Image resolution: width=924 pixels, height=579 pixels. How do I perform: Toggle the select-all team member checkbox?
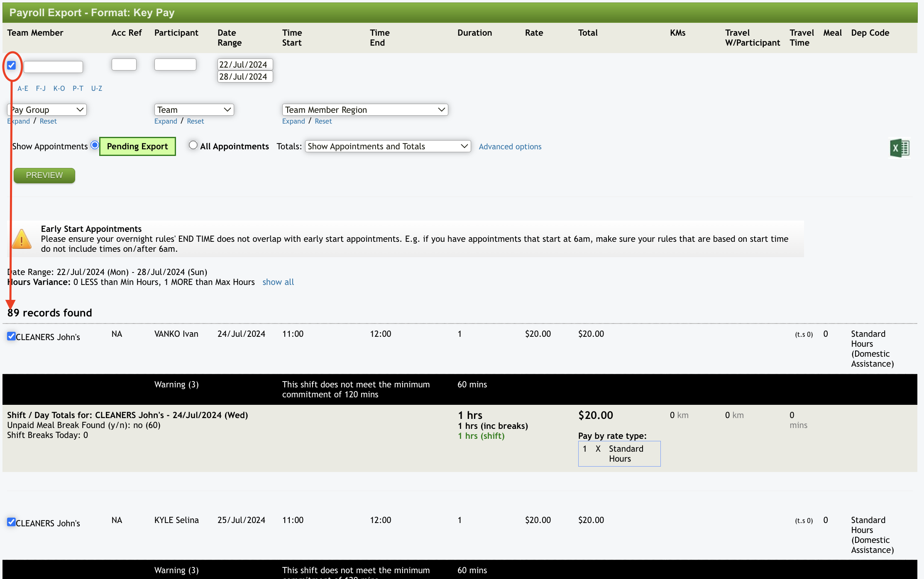[x=12, y=65]
